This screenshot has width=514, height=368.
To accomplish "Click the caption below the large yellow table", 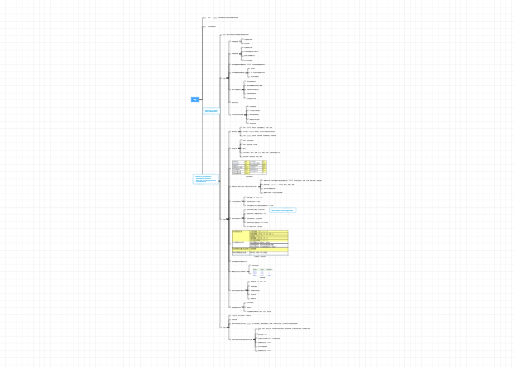I will click(x=260, y=257).
